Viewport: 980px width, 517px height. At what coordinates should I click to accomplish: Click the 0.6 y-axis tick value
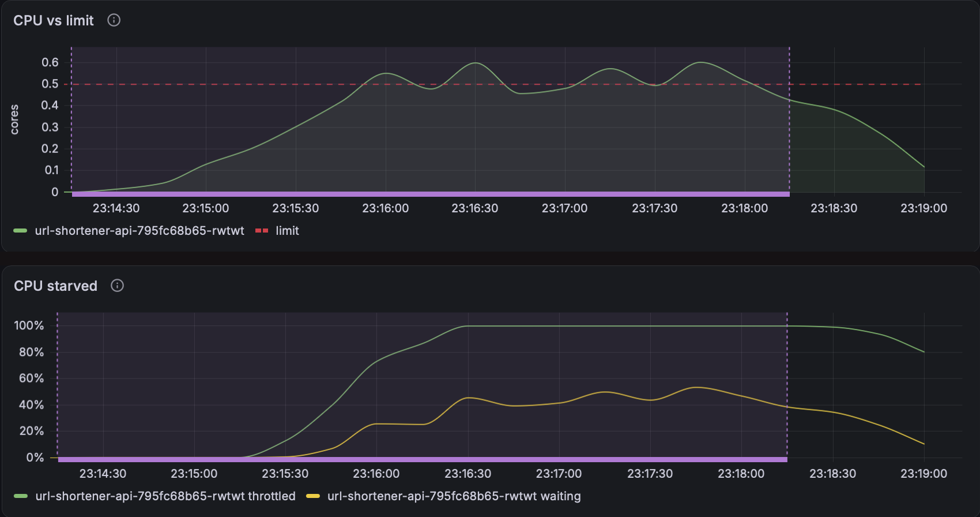pyautogui.click(x=50, y=62)
